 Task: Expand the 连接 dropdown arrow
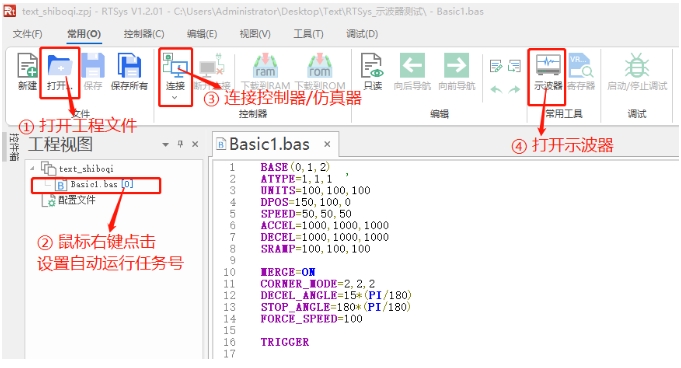175,98
